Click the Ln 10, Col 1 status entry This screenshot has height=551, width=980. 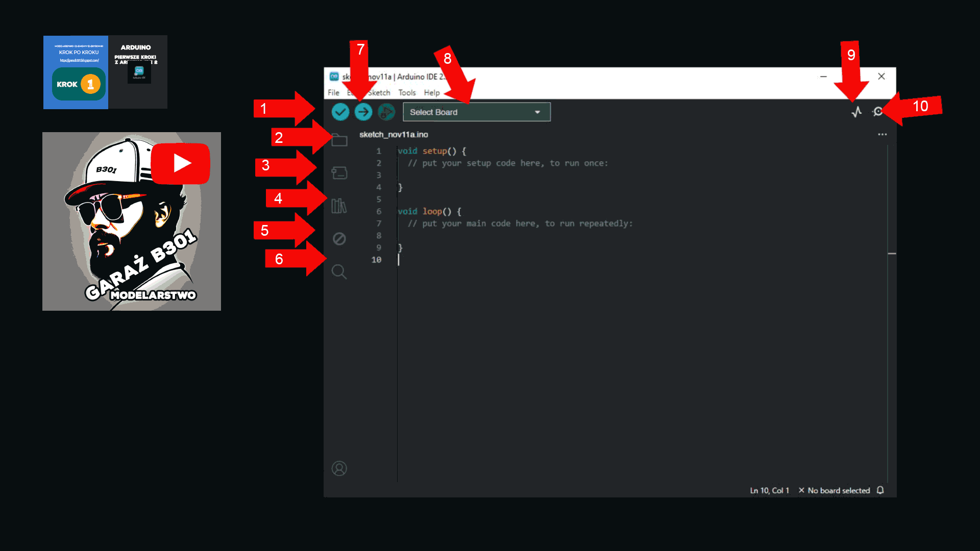click(x=769, y=490)
